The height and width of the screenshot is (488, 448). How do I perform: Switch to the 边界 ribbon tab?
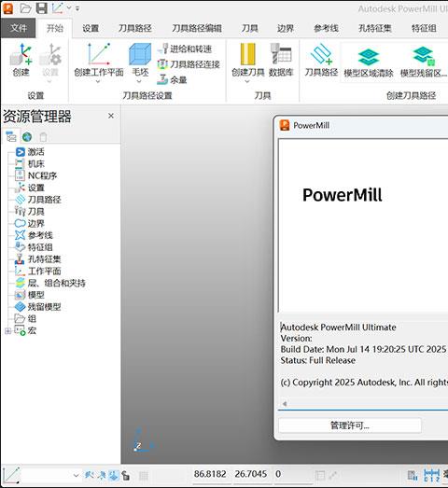(286, 28)
